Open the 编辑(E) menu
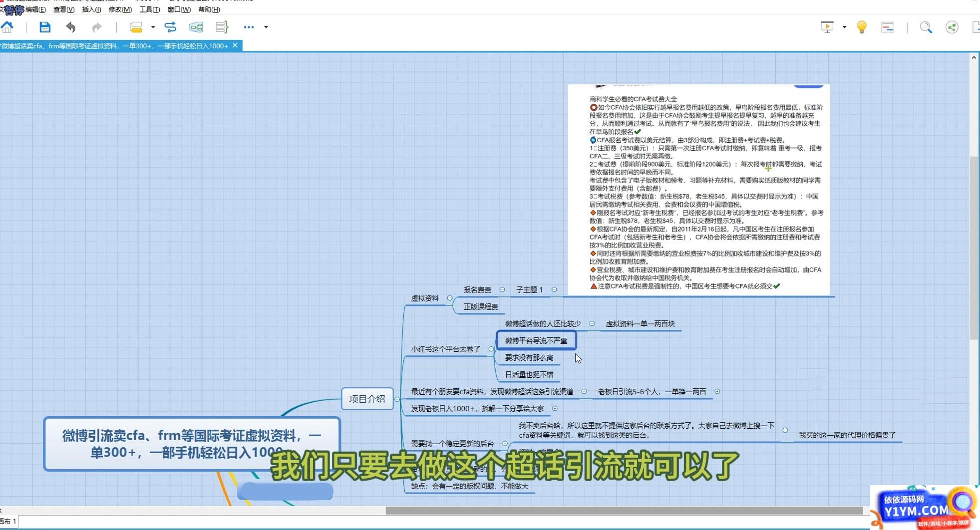Viewport: 980px width, 530px height. pos(35,9)
